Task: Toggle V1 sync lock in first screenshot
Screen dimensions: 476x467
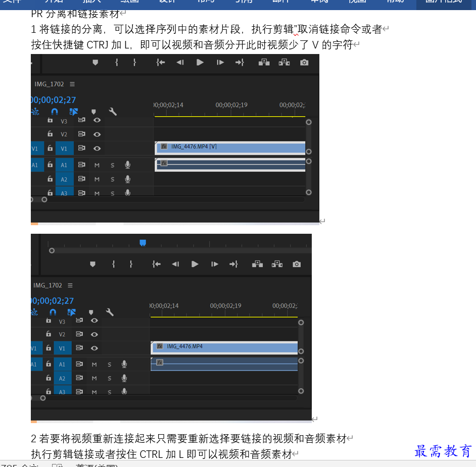Action: point(82,148)
